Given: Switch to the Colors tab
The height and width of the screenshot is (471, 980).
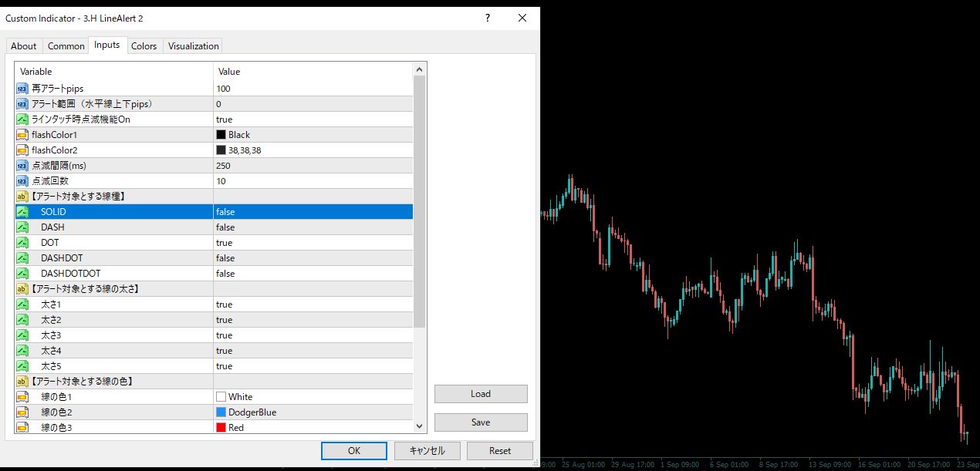Looking at the screenshot, I should pyautogui.click(x=144, y=46).
